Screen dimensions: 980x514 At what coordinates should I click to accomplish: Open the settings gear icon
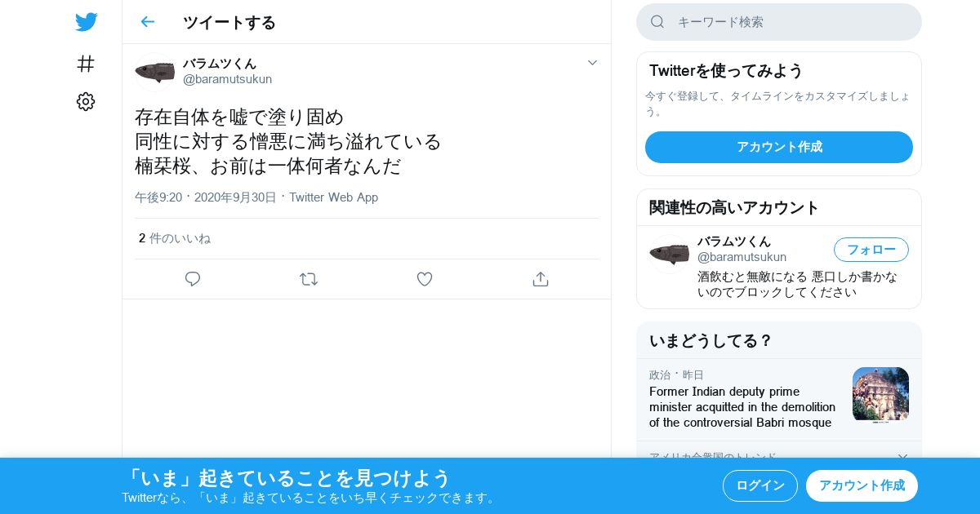click(86, 101)
